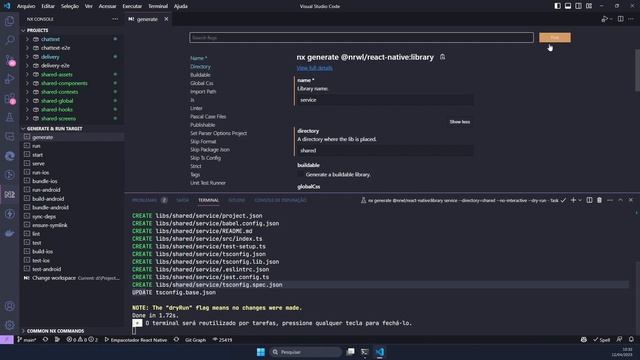Toggle primary side bar layout icon

tap(558, 6)
